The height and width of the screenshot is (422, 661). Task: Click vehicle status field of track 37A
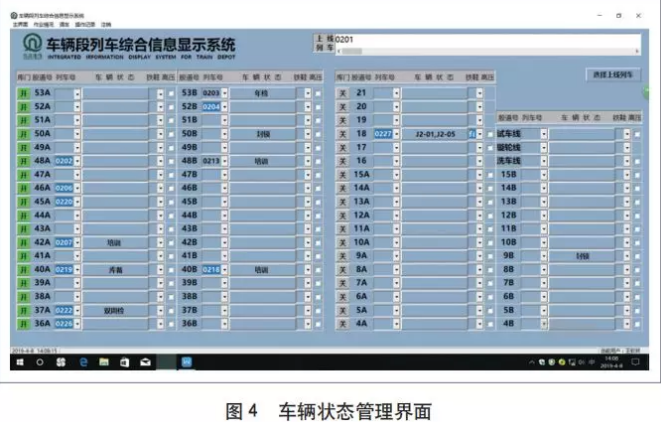pos(116,311)
